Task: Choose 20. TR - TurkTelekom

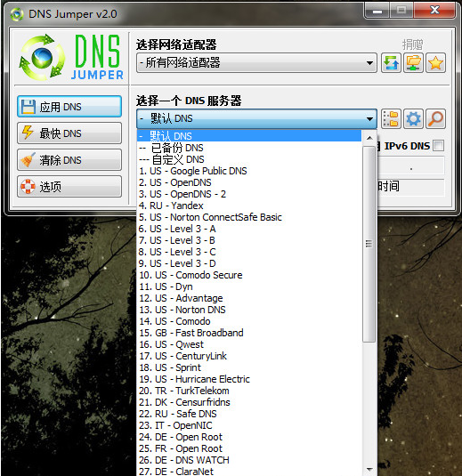Action: point(249,391)
